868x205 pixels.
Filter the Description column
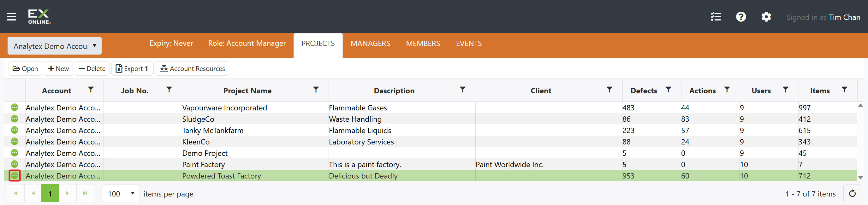pyautogui.click(x=463, y=90)
